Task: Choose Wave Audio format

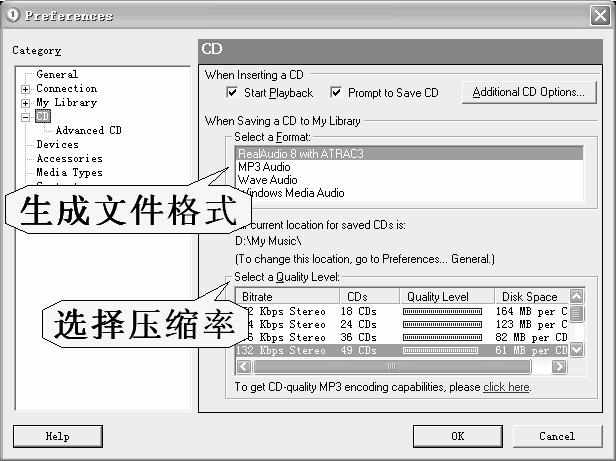Action: [x=409, y=180]
